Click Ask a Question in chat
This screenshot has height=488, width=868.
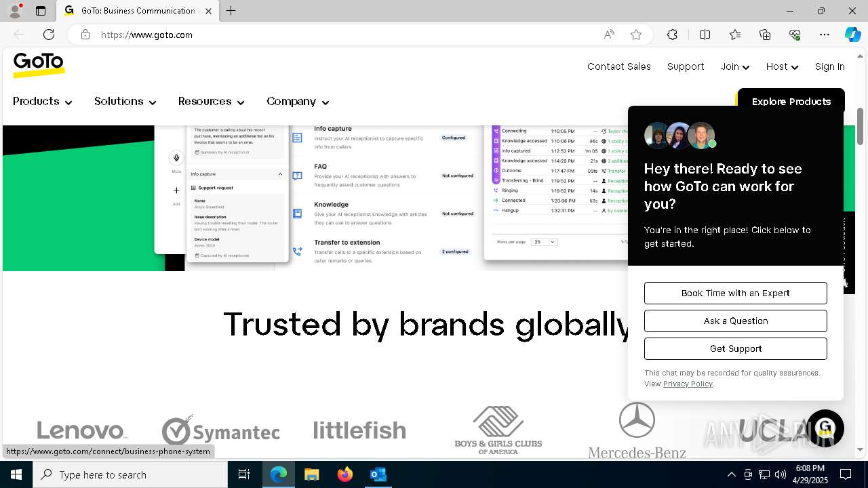[x=736, y=321]
